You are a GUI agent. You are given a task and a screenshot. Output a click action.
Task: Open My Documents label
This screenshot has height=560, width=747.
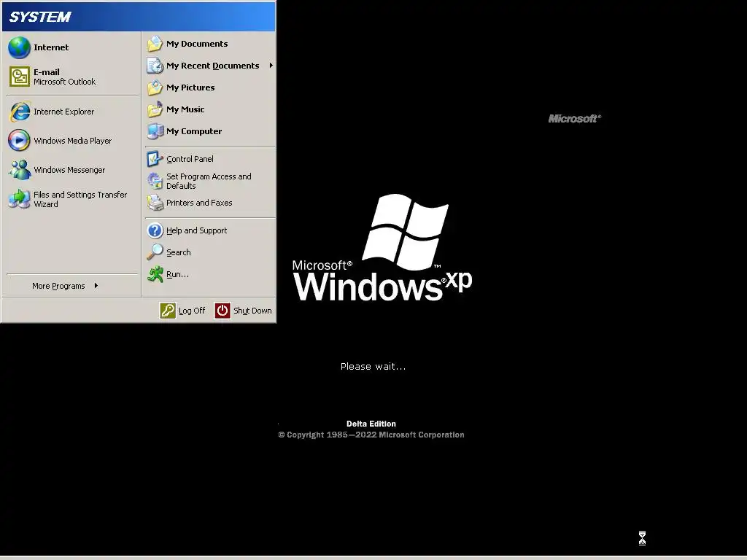tap(197, 44)
